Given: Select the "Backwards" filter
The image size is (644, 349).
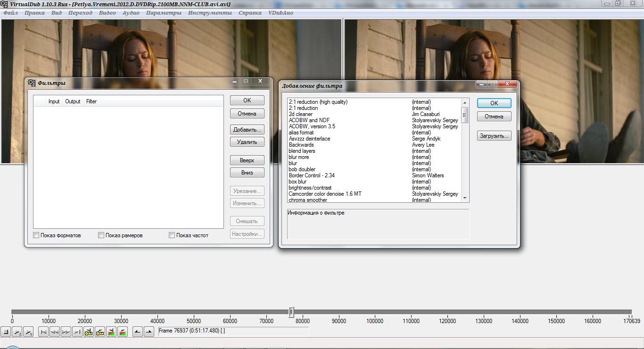Looking at the screenshot, I should (373, 145).
